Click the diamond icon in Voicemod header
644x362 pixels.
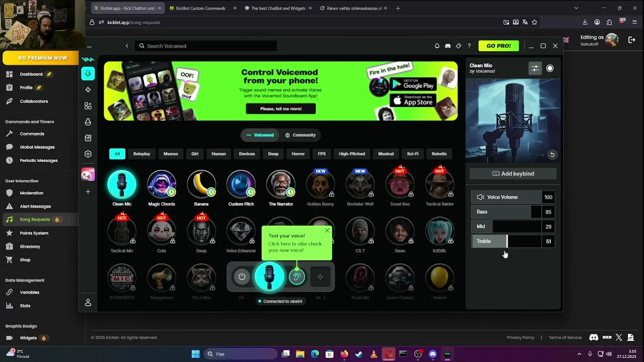458,46
